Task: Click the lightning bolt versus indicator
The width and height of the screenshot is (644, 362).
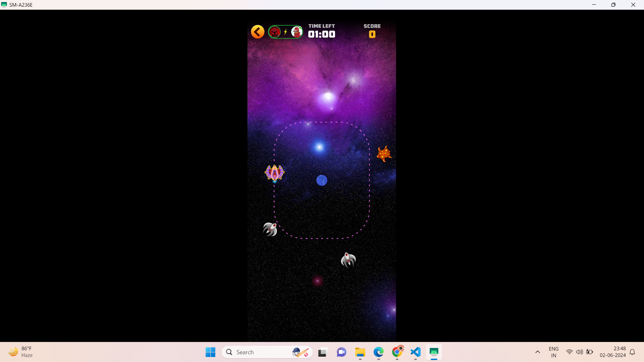Action: [285, 31]
